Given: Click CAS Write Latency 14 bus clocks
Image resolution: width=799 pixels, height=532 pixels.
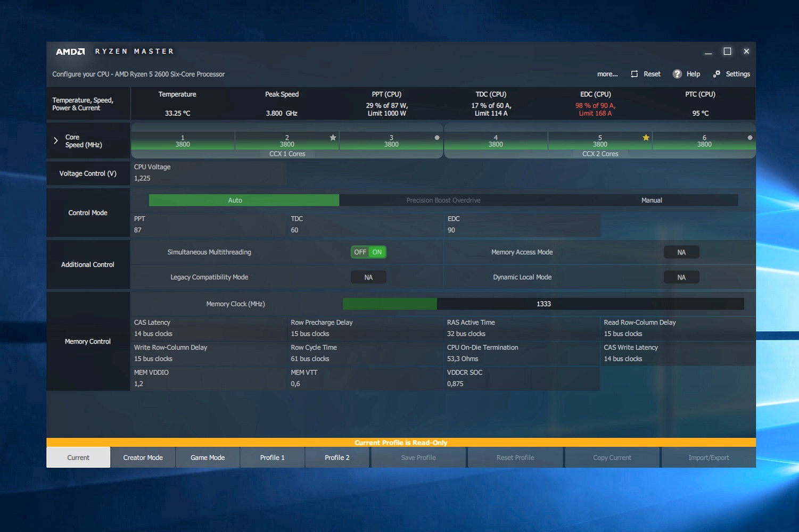Looking at the screenshot, I should tap(679, 353).
